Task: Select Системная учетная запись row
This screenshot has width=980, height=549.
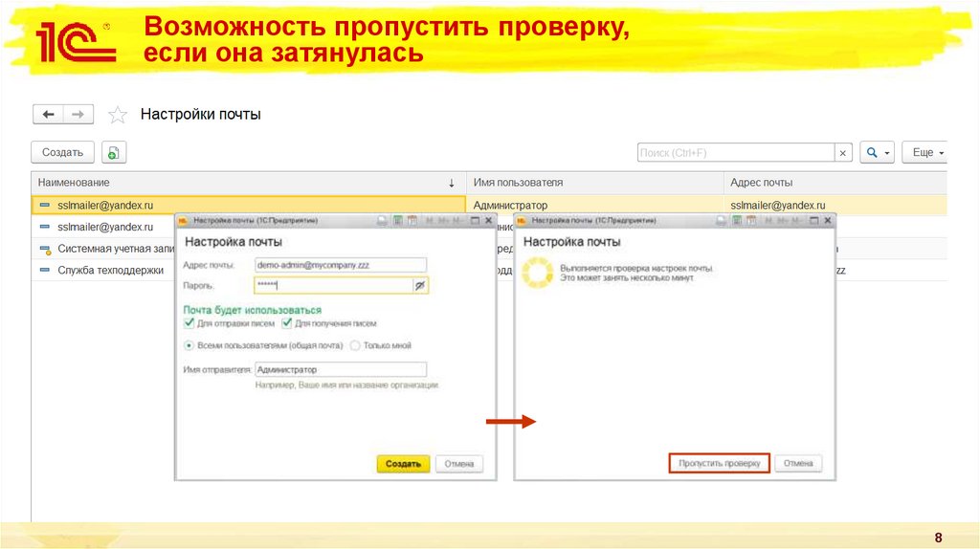Action: [x=103, y=249]
